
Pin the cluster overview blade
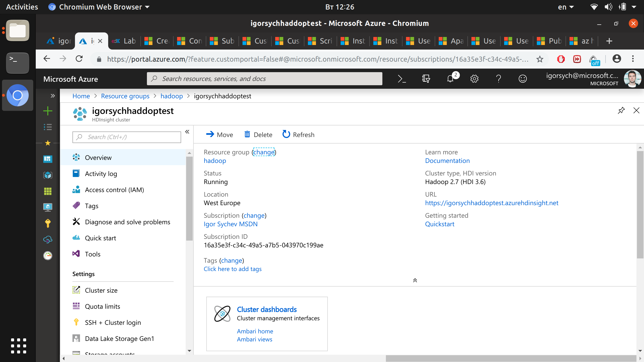pos(621,110)
